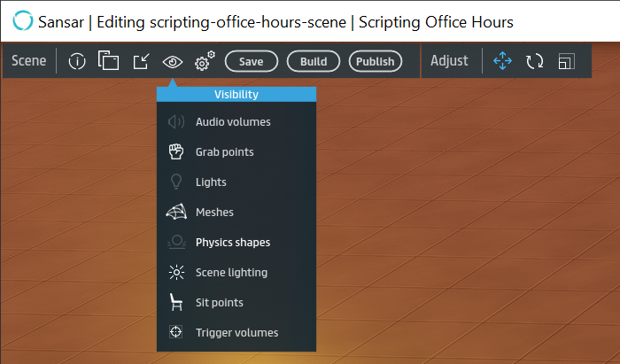Toggle Meshes visibility entry
The image size is (620, 364).
click(214, 213)
